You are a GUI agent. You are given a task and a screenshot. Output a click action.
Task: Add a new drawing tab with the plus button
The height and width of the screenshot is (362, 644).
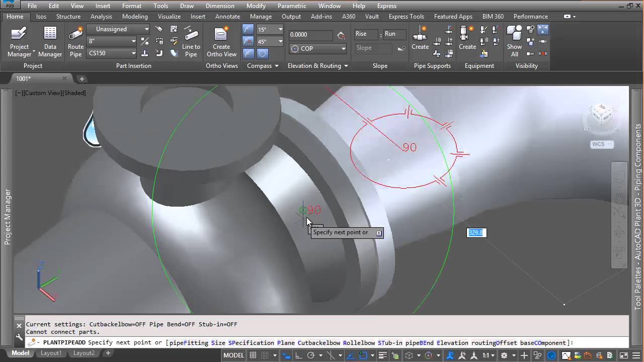pyautogui.click(x=82, y=78)
